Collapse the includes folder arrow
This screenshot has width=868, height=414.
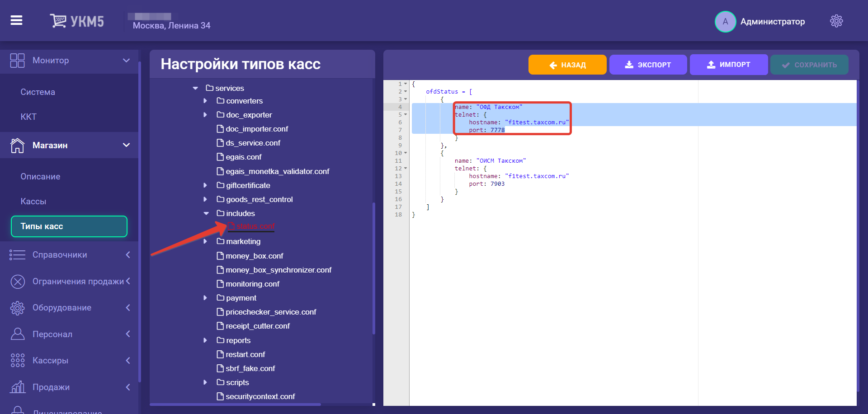tap(206, 213)
